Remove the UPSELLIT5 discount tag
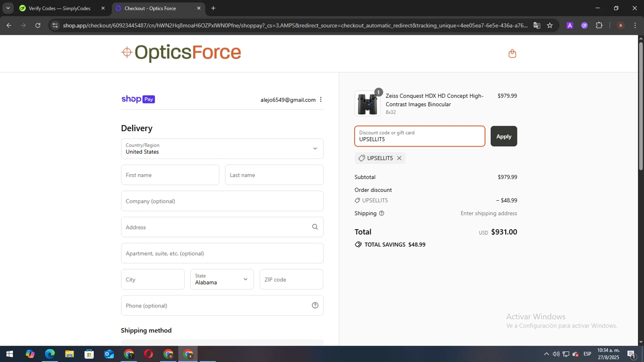Screen dimensions: 644x362 [399, 158]
